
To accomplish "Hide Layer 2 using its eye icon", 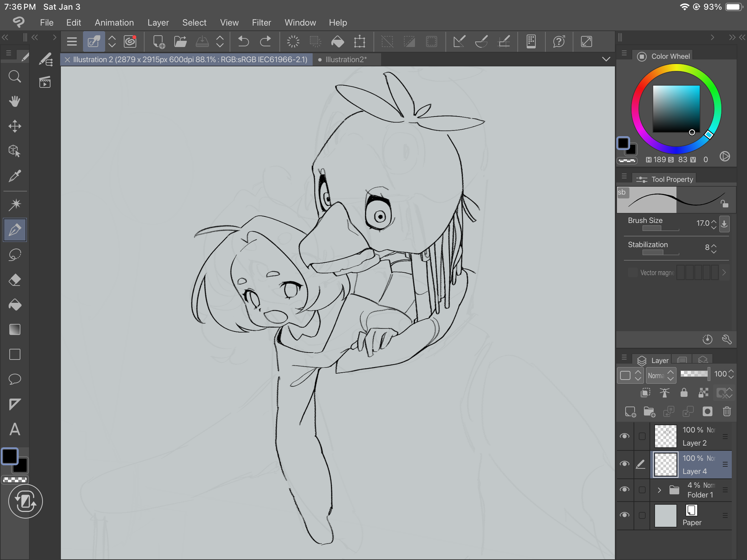I will pyautogui.click(x=625, y=436).
